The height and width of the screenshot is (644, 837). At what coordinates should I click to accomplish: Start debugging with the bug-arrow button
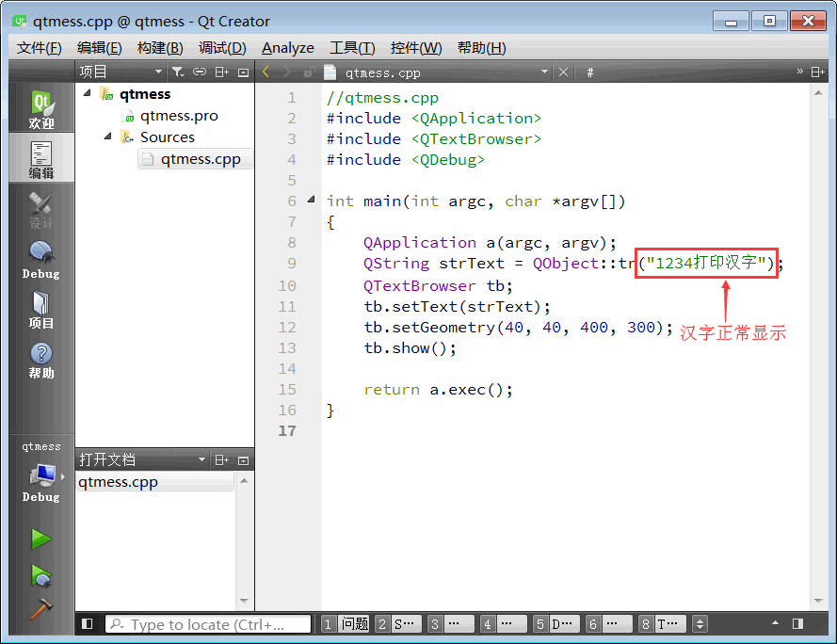click(40, 575)
